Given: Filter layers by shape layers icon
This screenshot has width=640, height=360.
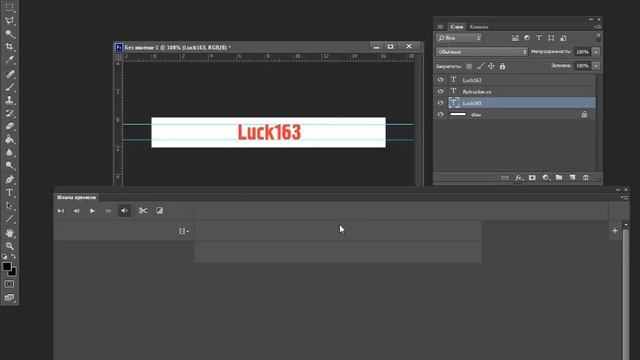Looking at the screenshot, I should point(551,38).
